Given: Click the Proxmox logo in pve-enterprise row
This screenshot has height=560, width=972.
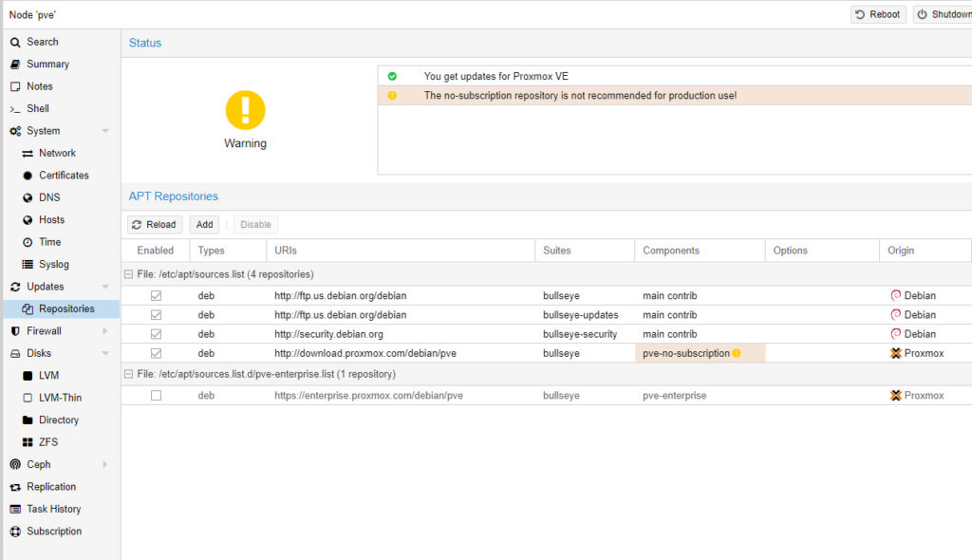Looking at the screenshot, I should (x=896, y=396).
